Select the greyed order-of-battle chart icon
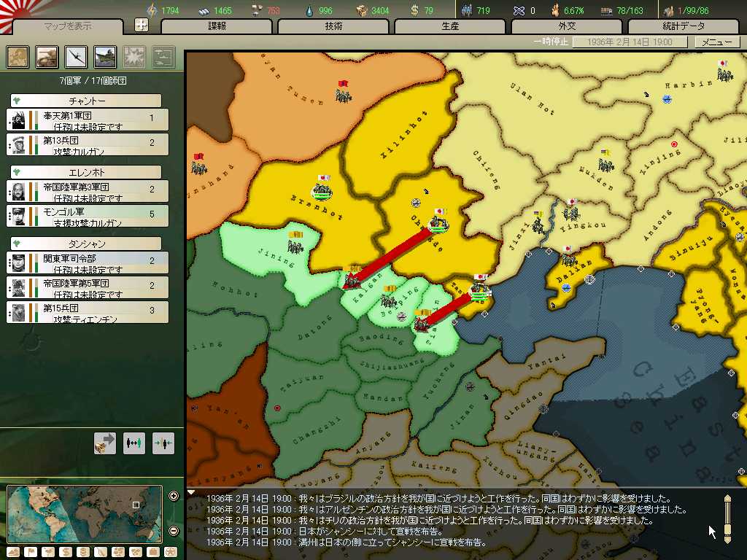This screenshot has height=560, width=747. point(164,57)
